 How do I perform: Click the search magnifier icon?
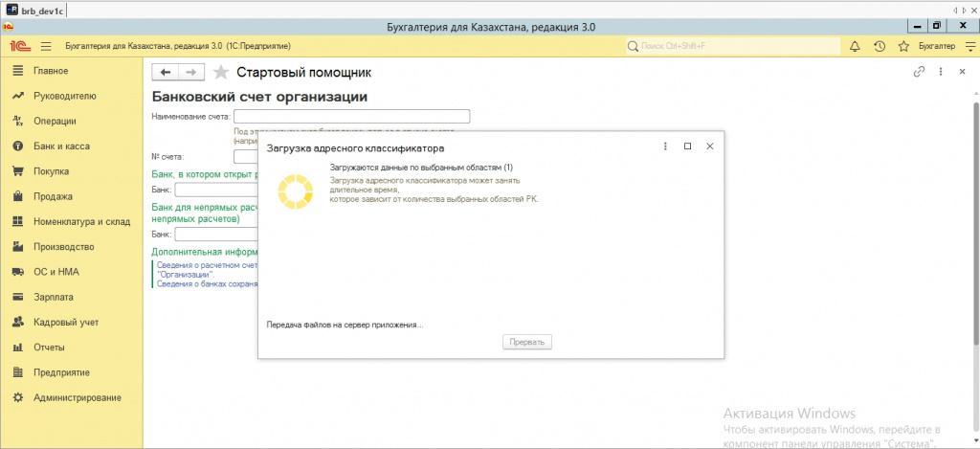coord(634,46)
